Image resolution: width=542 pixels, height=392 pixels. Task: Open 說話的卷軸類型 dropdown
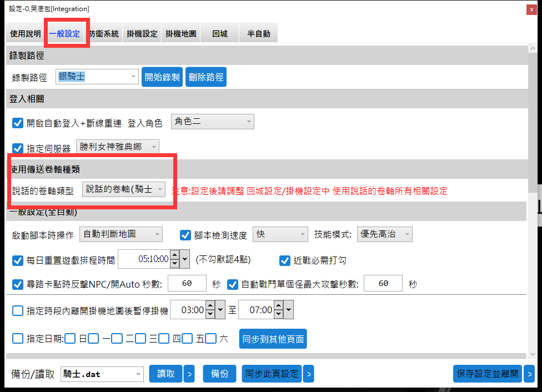124,190
